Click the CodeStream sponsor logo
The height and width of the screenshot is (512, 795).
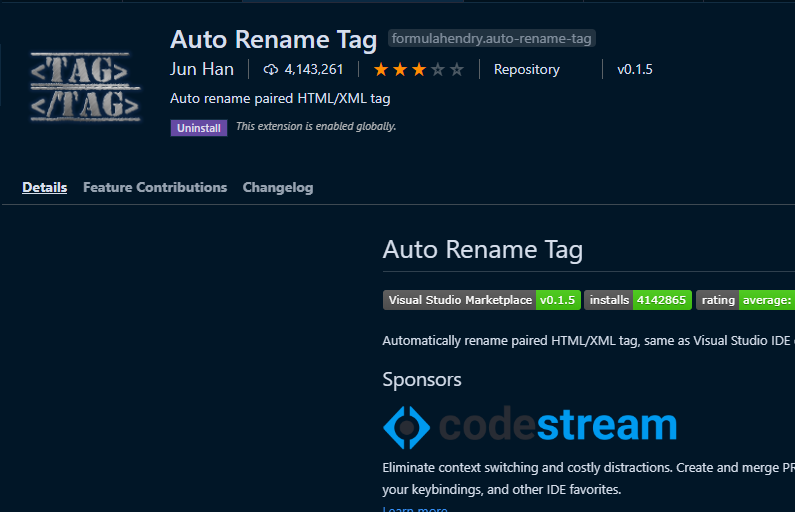click(x=530, y=427)
